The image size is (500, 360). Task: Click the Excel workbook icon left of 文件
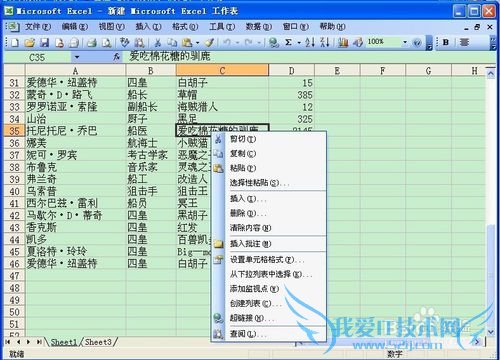point(13,27)
